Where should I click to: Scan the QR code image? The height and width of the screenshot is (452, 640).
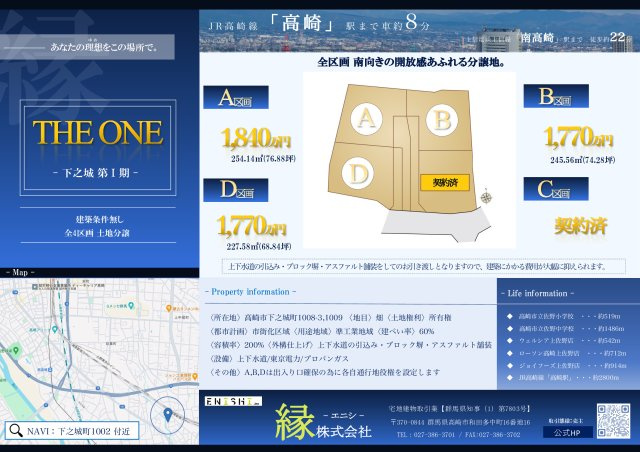[x=613, y=419]
